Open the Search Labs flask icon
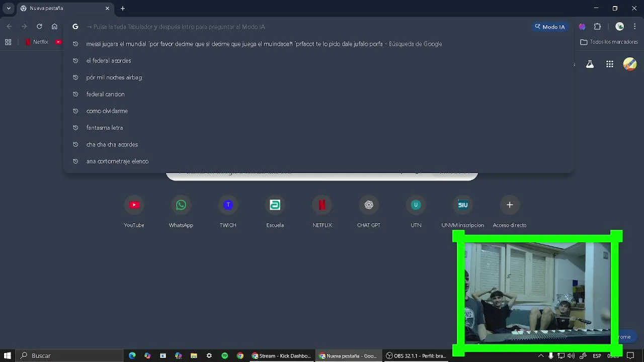Screen dimensions: 644x362 (590, 64)
